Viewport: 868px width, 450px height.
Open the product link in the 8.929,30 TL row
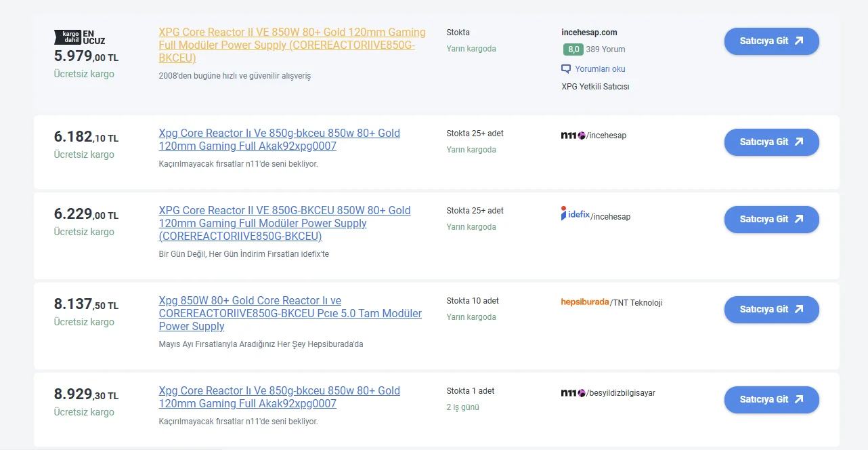pyautogui.click(x=280, y=397)
